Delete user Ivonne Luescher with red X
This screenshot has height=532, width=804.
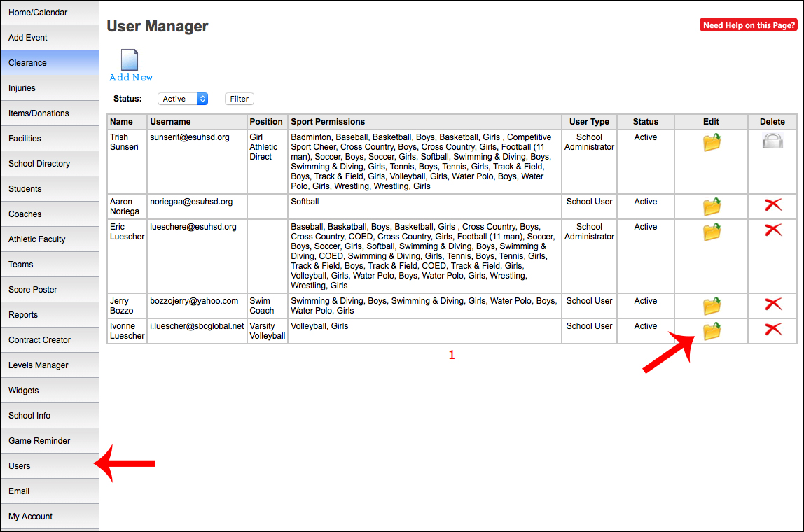click(x=772, y=329)
